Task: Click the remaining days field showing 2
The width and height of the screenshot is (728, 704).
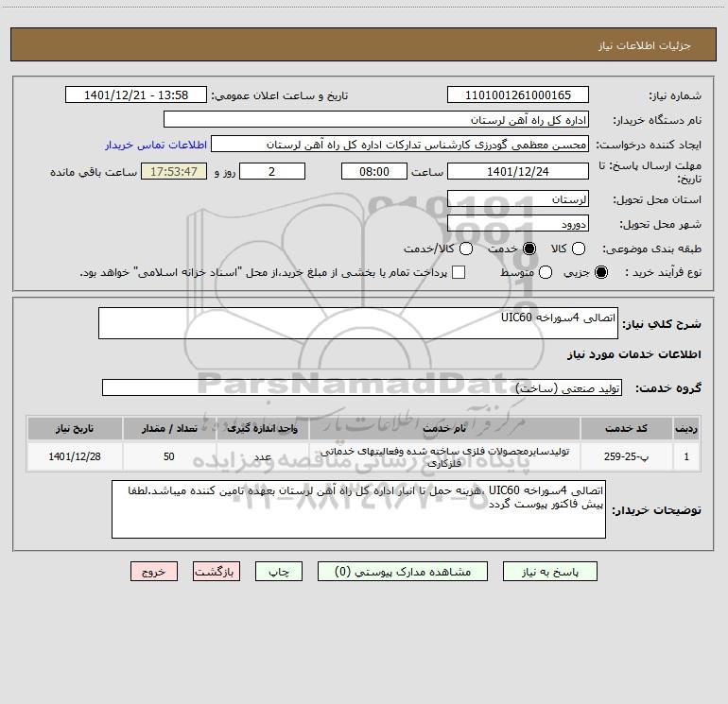Action: 272,171
